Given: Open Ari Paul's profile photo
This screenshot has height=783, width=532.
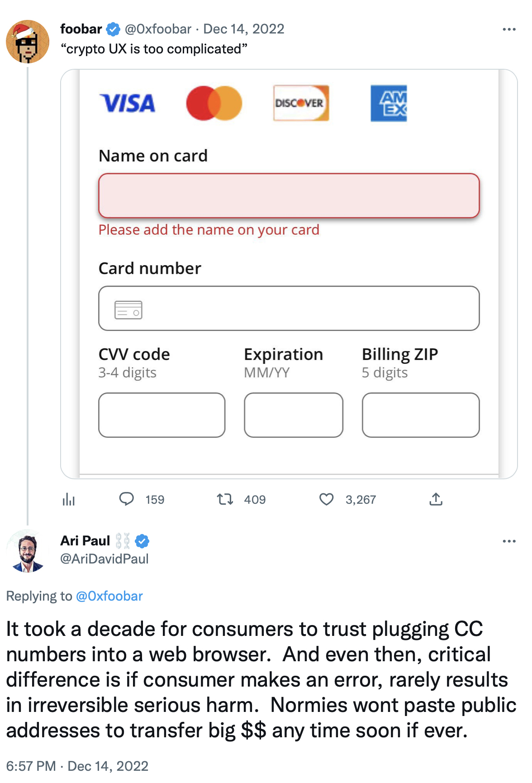Looking at the screenshot, I should (27, 551).
